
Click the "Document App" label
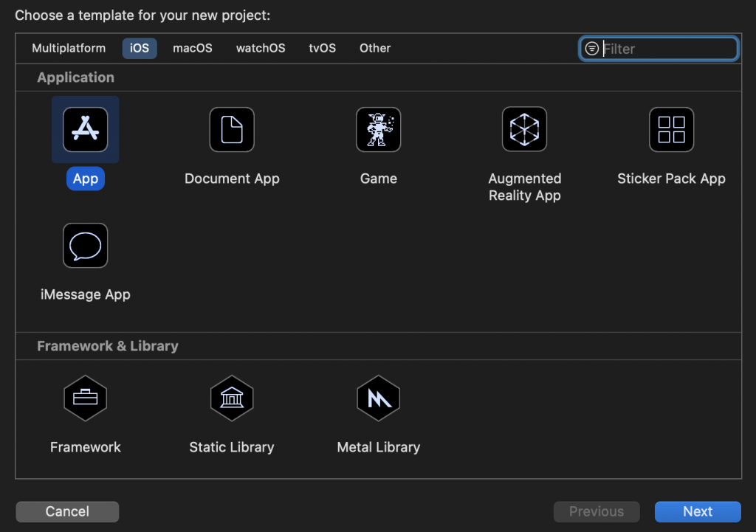coord(232,179)
